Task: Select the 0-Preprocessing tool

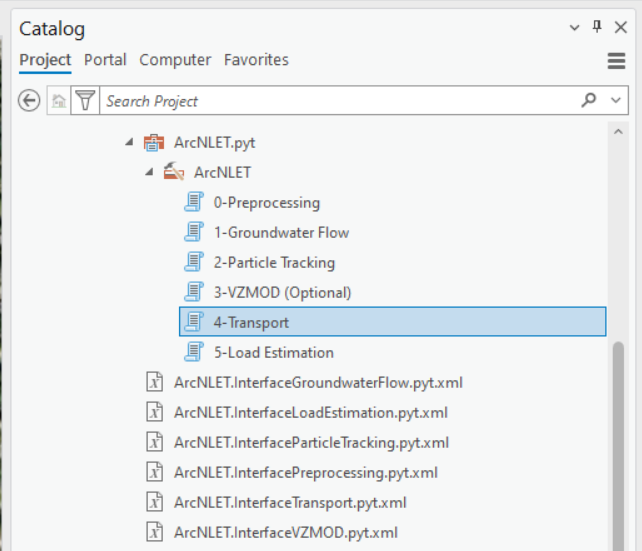Action: pyautogui.click(x=267, y=203)
